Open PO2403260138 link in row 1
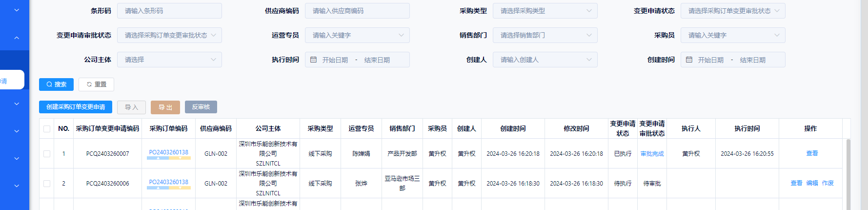Screen dimensions: 868x210 click(169, 152)
